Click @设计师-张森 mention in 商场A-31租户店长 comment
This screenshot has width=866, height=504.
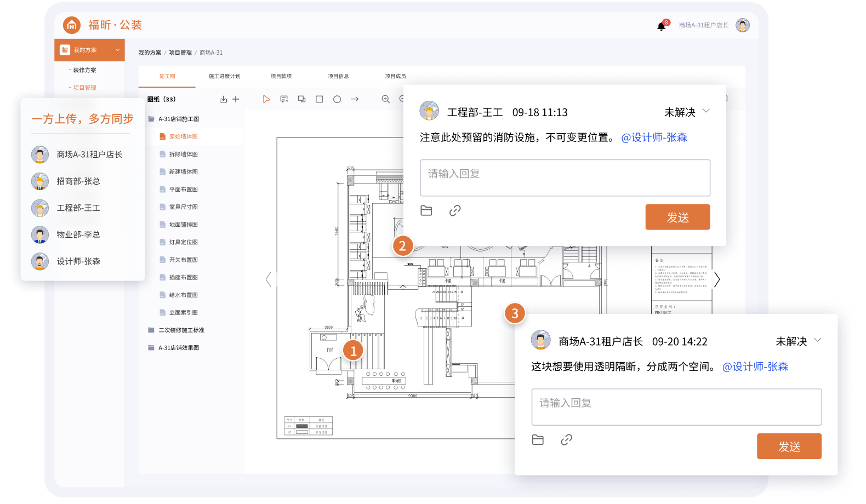pos(755,366)
